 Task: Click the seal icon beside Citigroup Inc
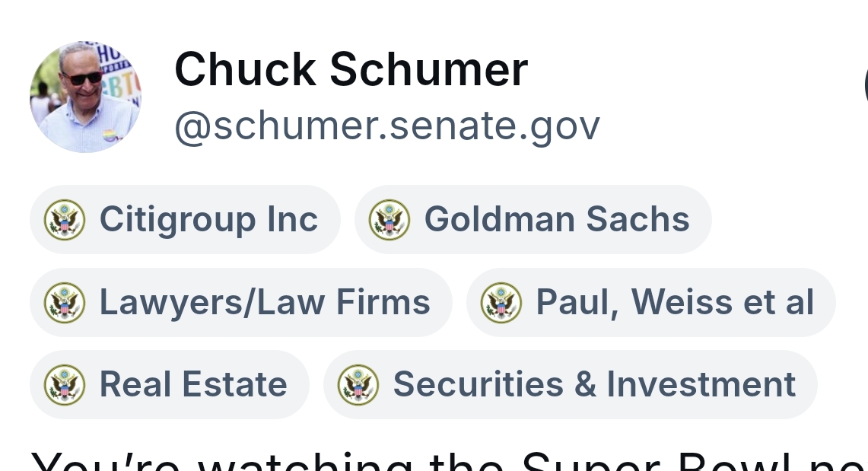click(x=65, y=220)
